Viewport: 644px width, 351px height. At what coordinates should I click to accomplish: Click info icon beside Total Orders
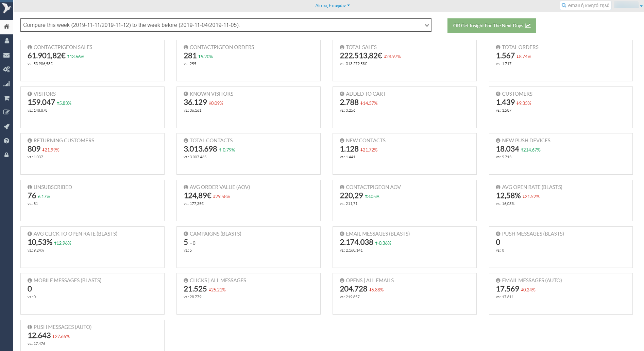[x=498, y=47]
